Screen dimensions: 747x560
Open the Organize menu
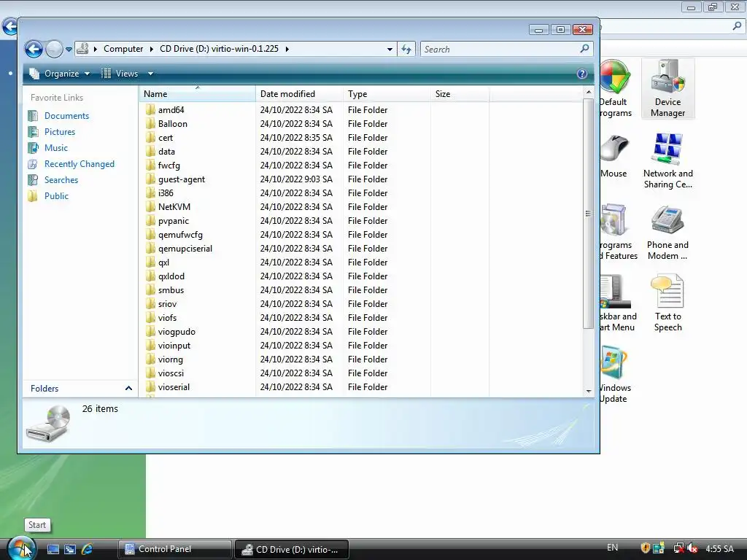click(59, 74)
